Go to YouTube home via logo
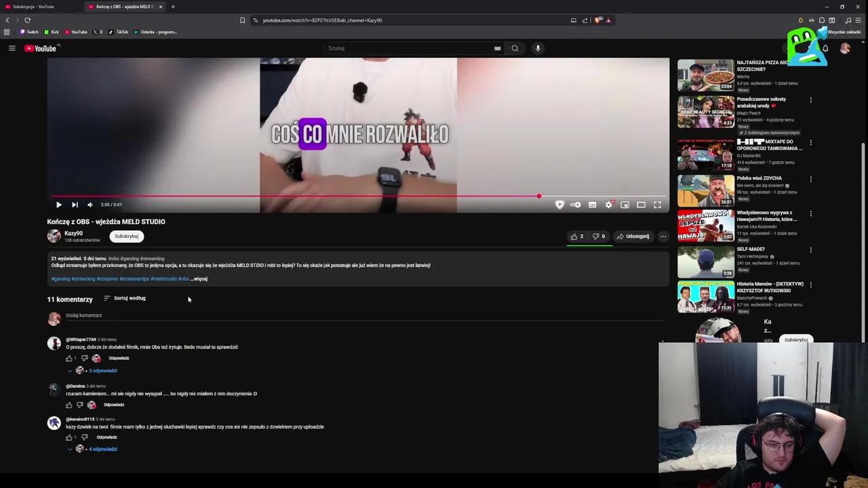This screenshot has height=488, width=868. click(x=41, y=48)
